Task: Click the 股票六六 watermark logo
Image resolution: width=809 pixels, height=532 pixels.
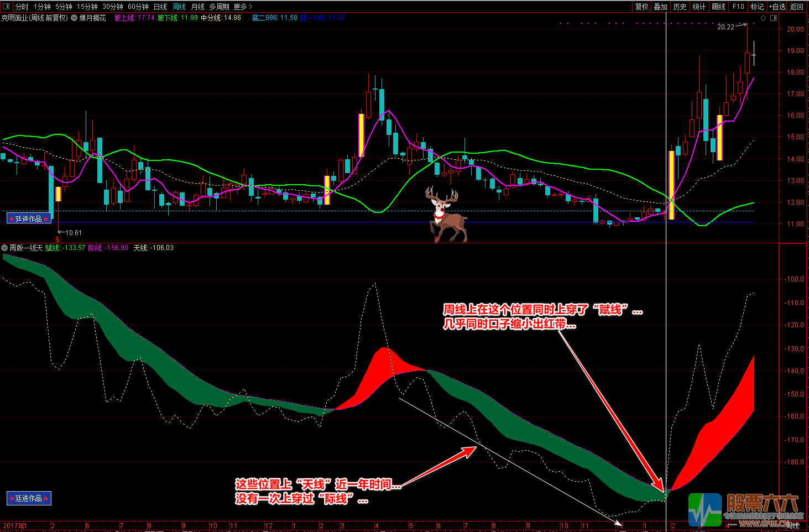Action: (x=744, y=510)
